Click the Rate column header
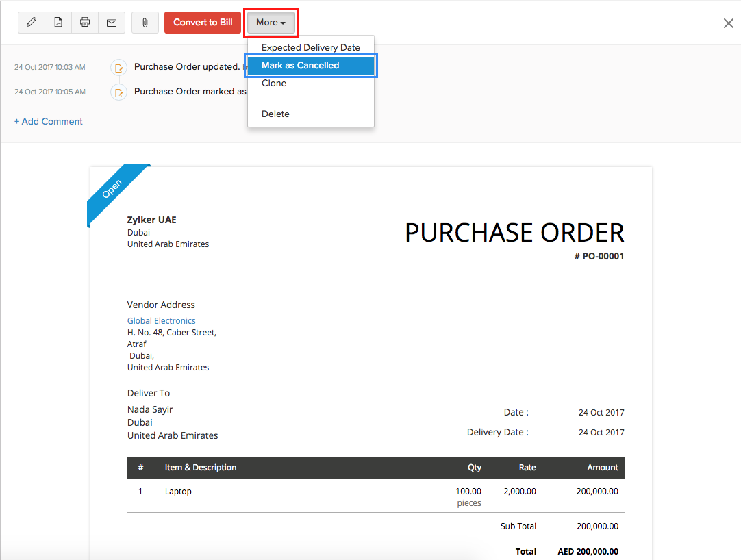Image resolution: width=741 pixels, height=560 pixels. (x=527, y=468)
